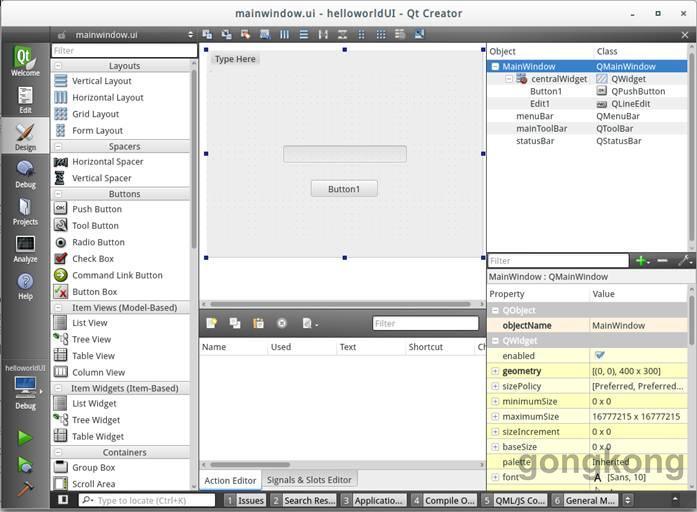This screenshot has width=697, height=512.
Task: Collapse the Item Views (Model-Based) category
Action: pos(58,308)
